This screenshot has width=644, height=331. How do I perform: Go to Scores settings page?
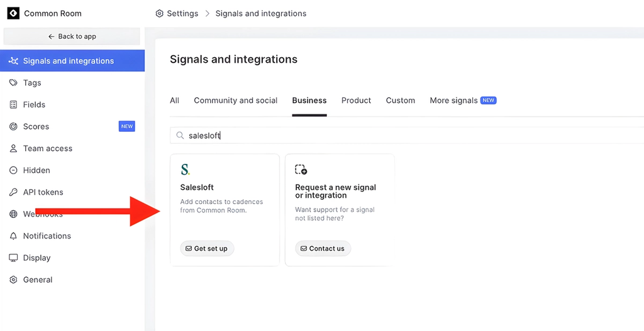click(x=36, y=127)
